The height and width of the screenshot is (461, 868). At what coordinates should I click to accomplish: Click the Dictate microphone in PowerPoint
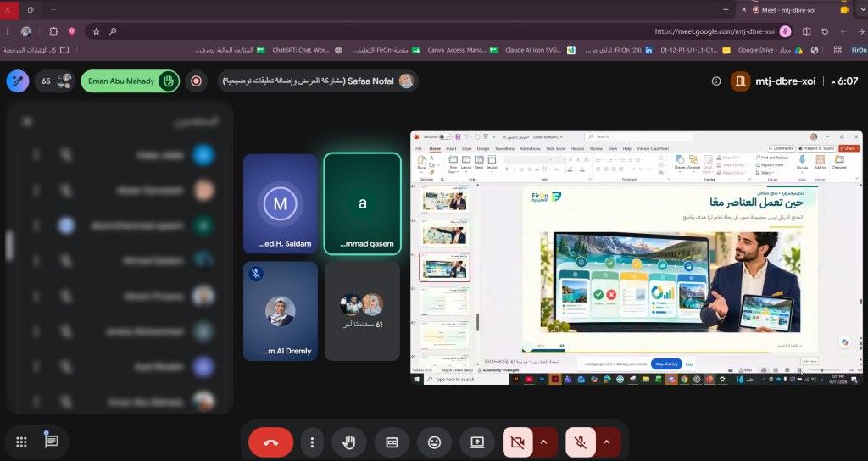pos(802,163)
